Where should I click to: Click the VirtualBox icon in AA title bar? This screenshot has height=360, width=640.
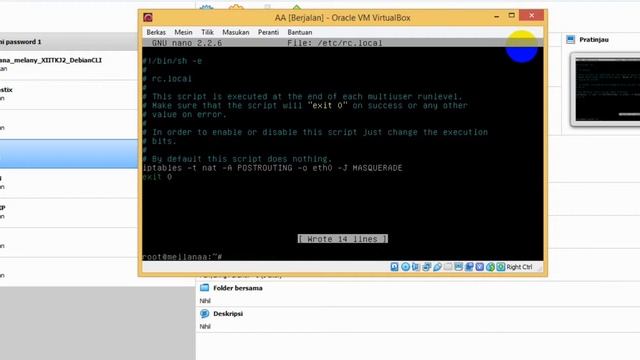[148, 18]
